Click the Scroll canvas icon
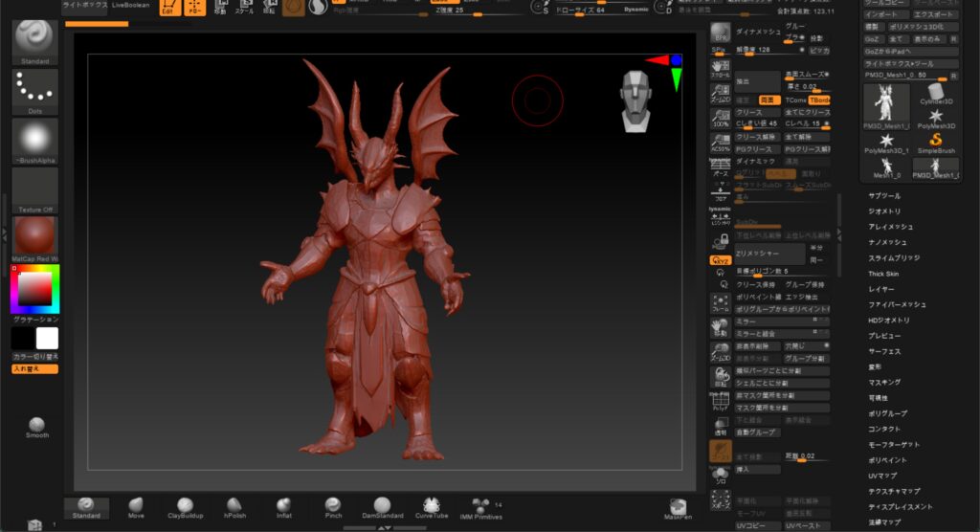Viewport: 980px width, 532px height. [720, 68]
